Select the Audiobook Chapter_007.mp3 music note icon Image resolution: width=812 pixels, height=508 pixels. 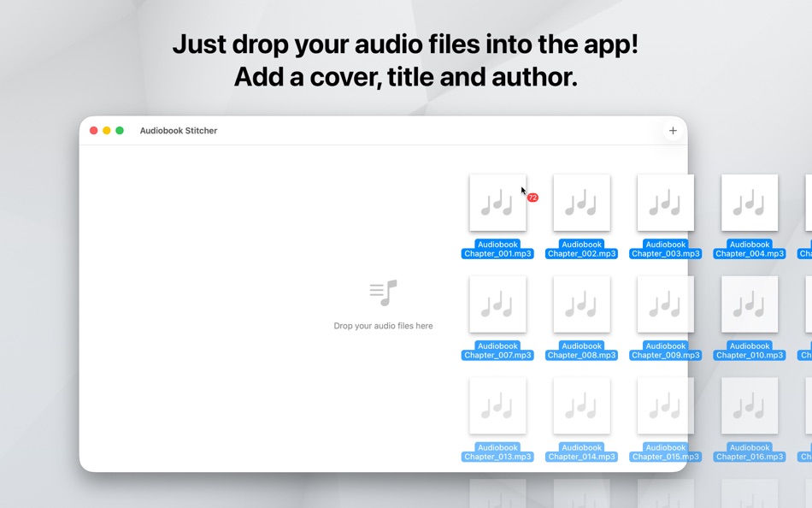(x=497, y=304)
